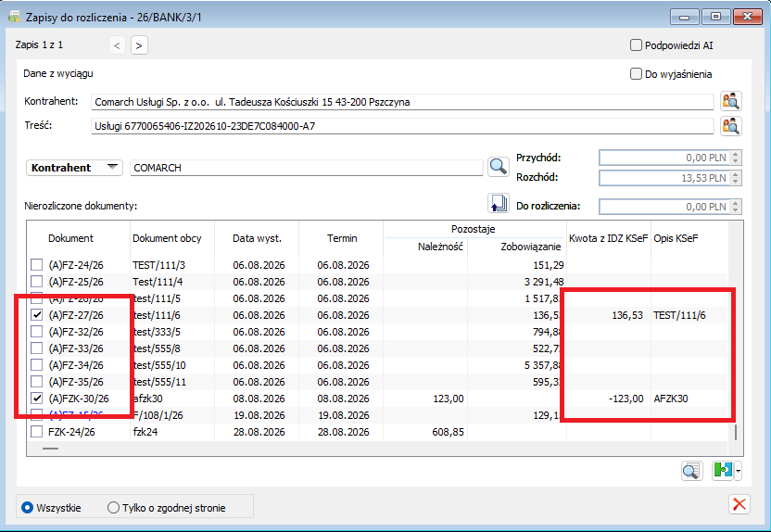Click the green settlement icon below table
The image size is (771, 532).
click(x=723, y=471)
